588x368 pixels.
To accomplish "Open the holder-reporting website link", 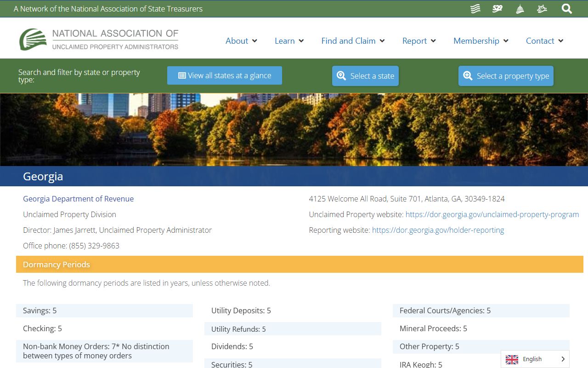I will pos(438,230).
